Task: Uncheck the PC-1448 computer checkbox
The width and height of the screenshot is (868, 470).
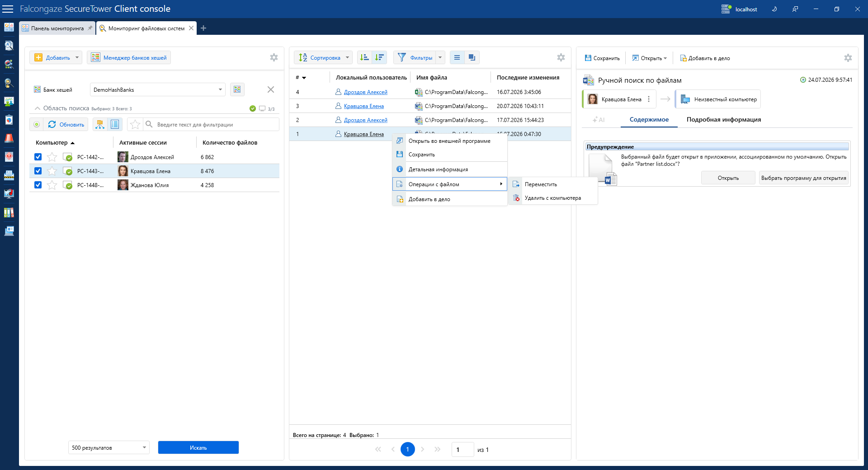Action: [x=38, y=185]
